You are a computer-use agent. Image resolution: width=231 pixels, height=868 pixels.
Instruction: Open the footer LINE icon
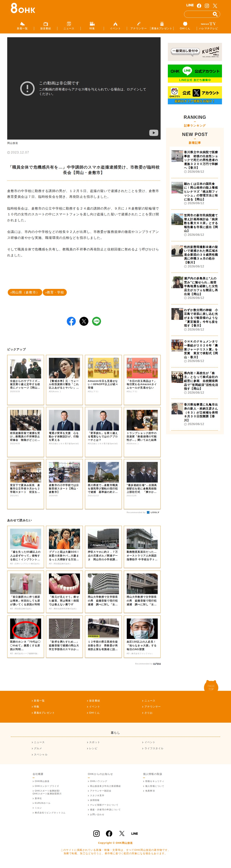pyautogui.click(x=134, y=833)
